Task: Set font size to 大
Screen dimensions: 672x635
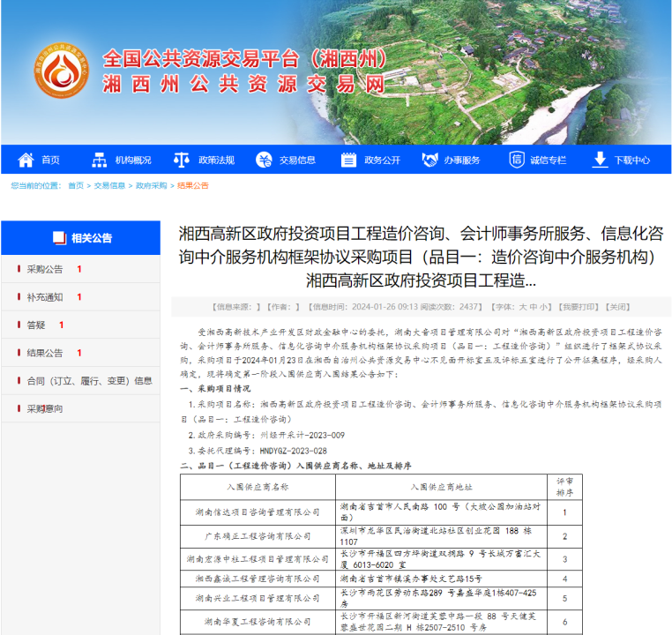Action: pyautogui.click(x=523, y=307)
